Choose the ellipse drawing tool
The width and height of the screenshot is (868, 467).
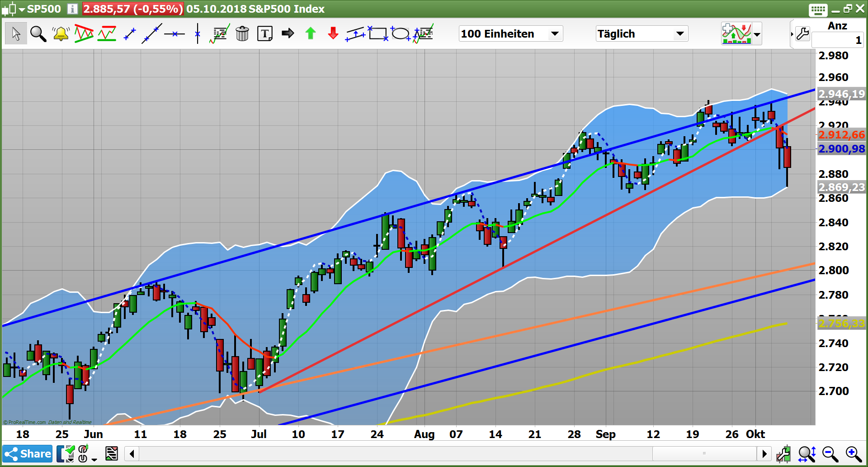point(401,33)
